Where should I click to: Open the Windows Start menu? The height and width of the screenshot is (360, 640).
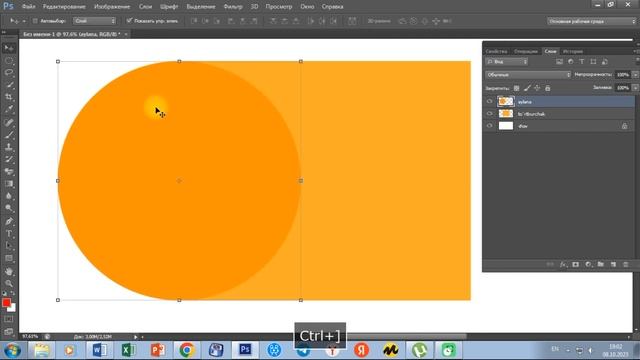click(12, 350)
